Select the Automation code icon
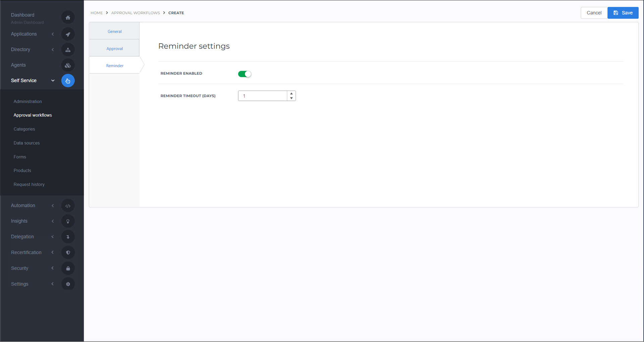Viewport: 644px width, 342px height. (68, 205)
